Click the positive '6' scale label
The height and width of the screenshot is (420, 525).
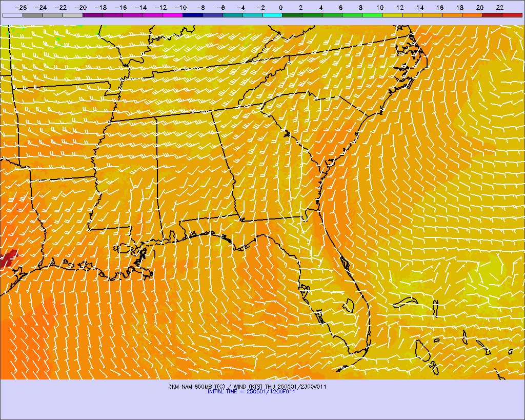(x=340, y=8)
